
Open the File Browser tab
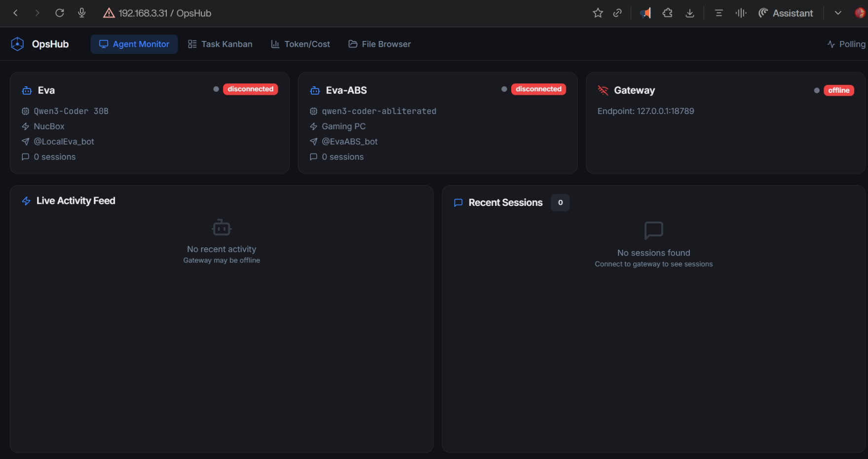click(379, 44)
